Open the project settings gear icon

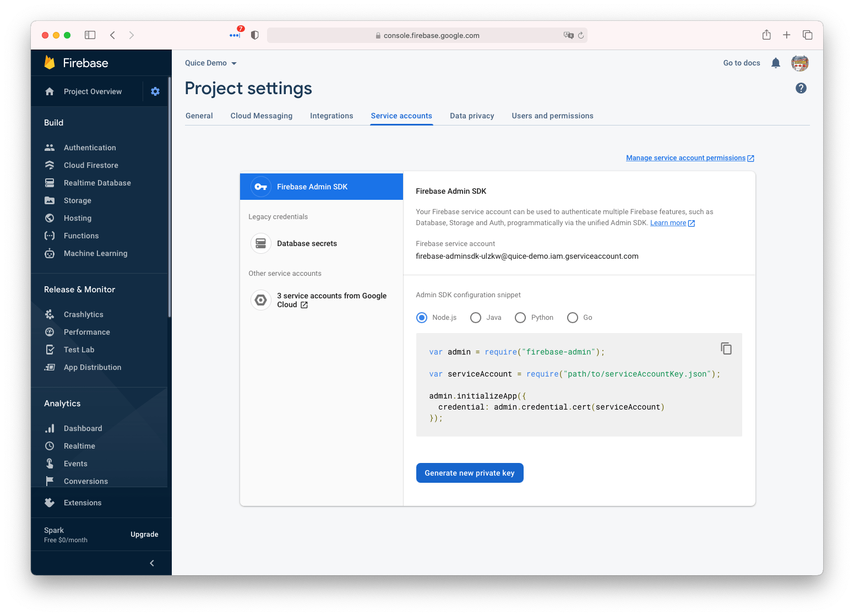click(155, 91)
